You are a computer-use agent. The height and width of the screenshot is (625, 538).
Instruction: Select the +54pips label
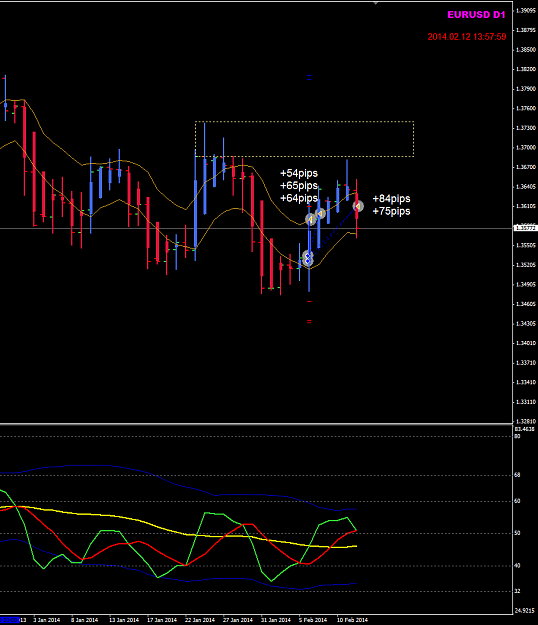coord(299,173)
